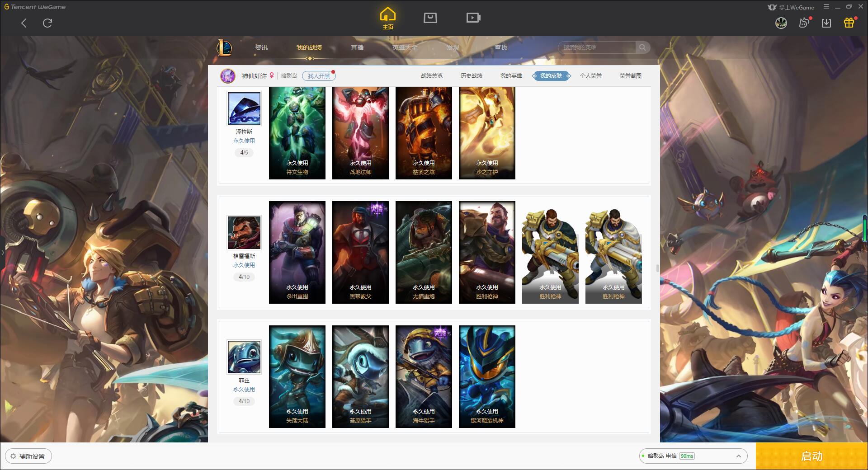Click the skin list scrollbar handle
This screenshot has height=470, width=868.
coord(657,268)
